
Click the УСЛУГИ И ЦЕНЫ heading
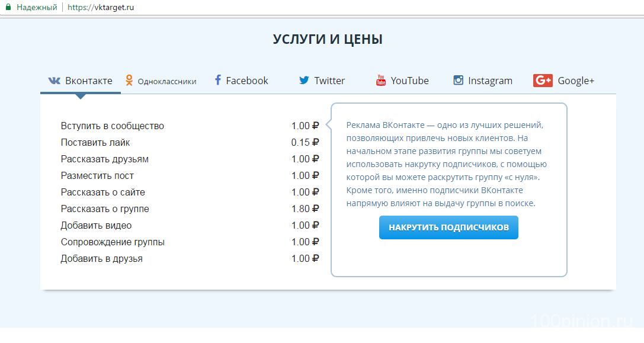tap(328, 40)
